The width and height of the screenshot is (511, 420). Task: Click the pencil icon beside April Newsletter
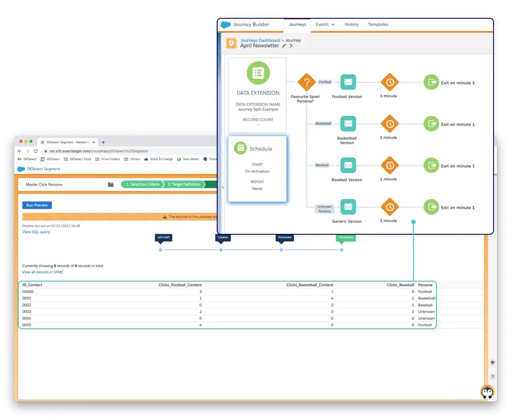(284, 46)
